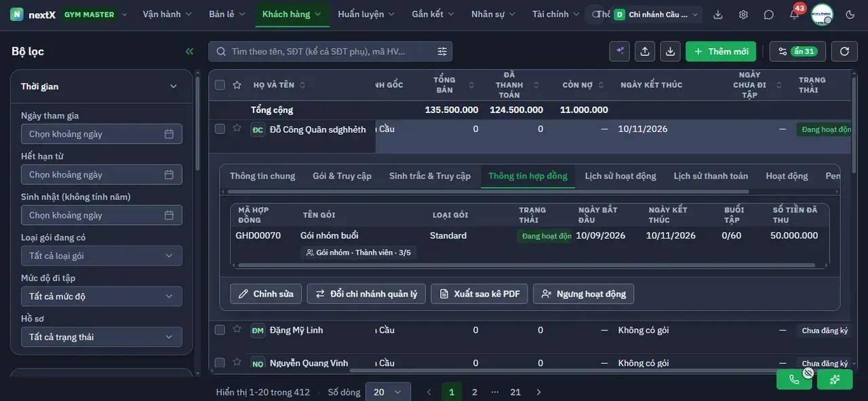The height and width of the screenshot is (401, 868).
Task: Click the AI sparkle button beside upload
Action: (619, 51)
